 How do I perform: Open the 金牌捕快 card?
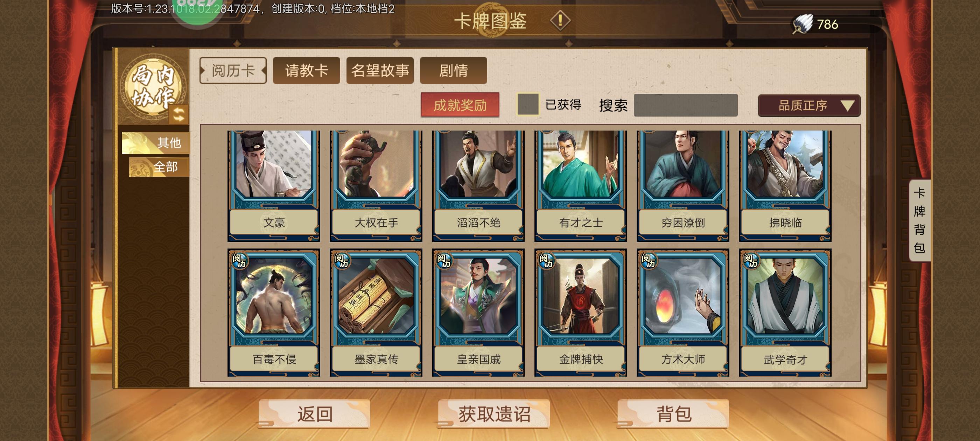(x=581, y=313)
